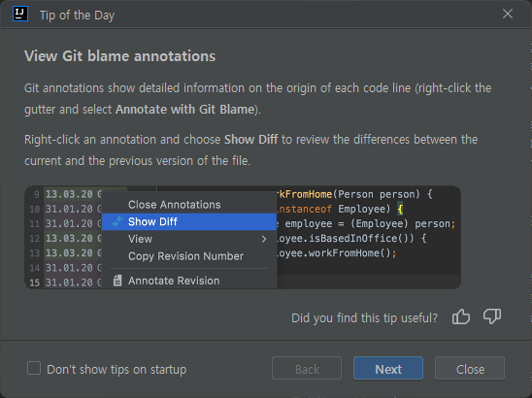
Task: Expand the View submenu arrow
Action: point(264,239)
